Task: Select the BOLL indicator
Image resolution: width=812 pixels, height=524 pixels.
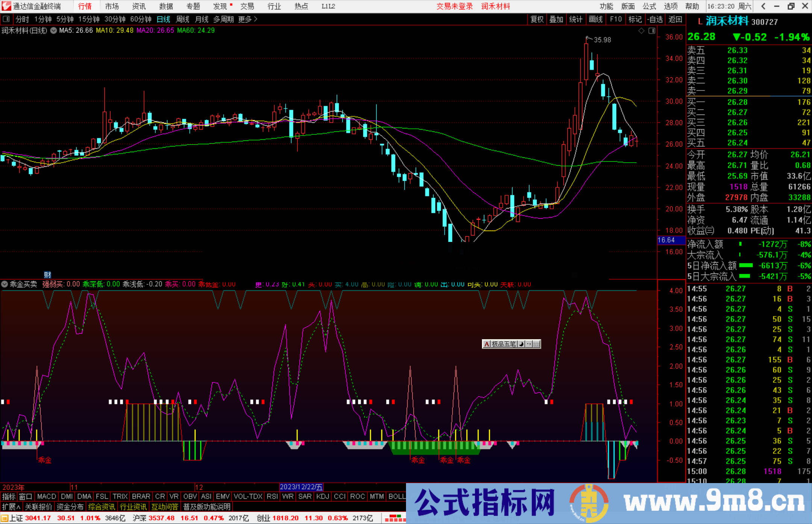Action: [x=397, y=497]
